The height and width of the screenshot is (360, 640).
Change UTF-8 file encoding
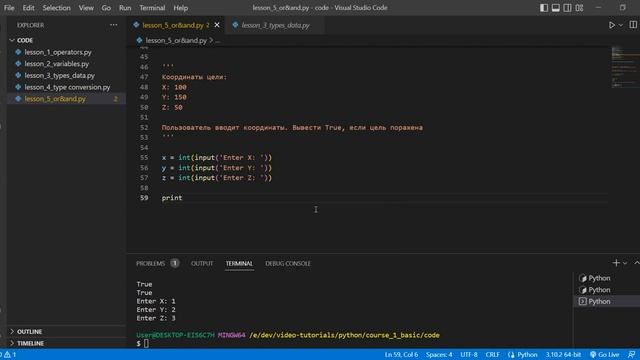click(x=469, y=355)
